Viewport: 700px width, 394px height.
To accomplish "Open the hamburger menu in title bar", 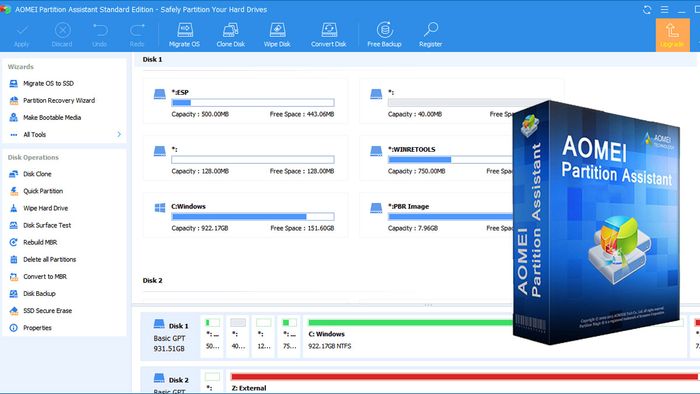I will [665, 9].
